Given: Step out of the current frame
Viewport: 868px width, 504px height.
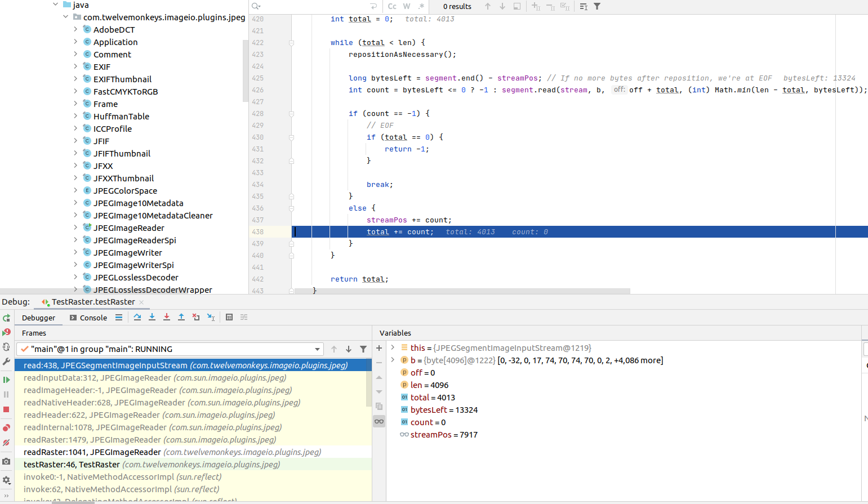Looking at the screenshot, I should [x=181, y=317].
